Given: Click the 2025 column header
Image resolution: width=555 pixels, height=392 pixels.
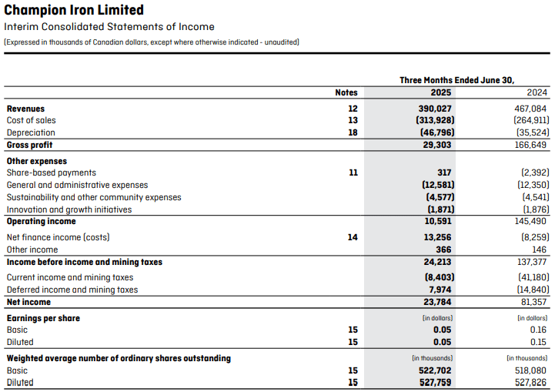Looking at the screenshot, I should (436, 92).
